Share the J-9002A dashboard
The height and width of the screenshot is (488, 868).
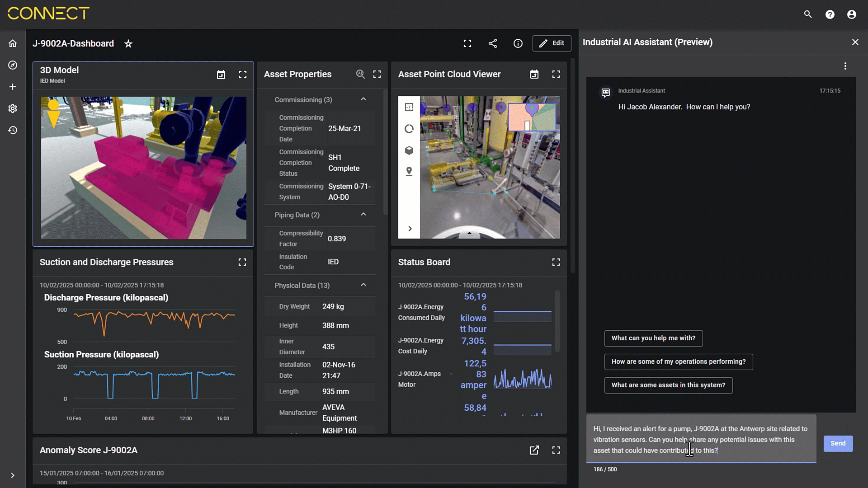pyautogui.click(x=493, y=43)
